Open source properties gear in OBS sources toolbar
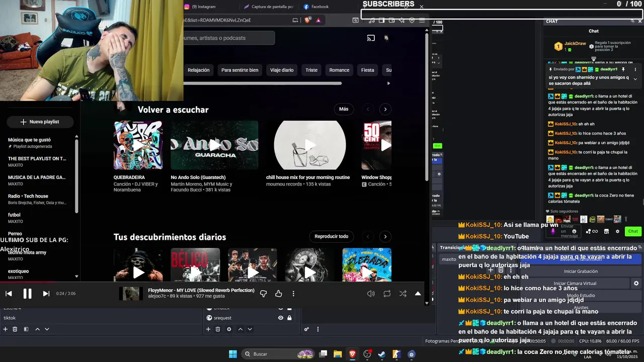 pos(229,329)
